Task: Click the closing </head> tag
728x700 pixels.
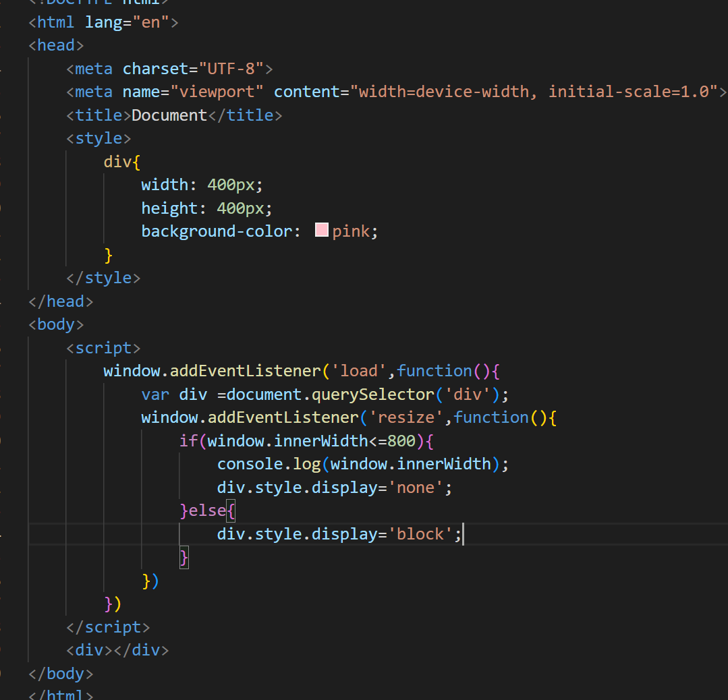Action: pyautogui.click(x=61, y=301)
